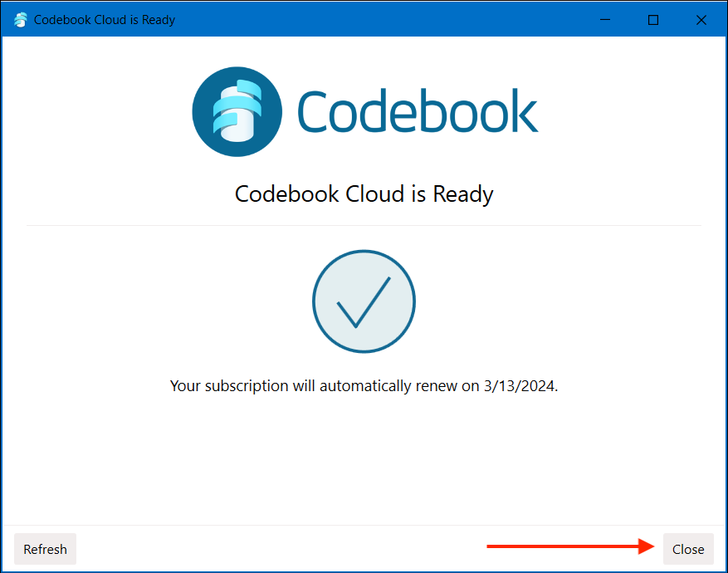The image size is (728, 573).
Task: Click the Codebook icon in title bar
Action: (x=21, y=20)
